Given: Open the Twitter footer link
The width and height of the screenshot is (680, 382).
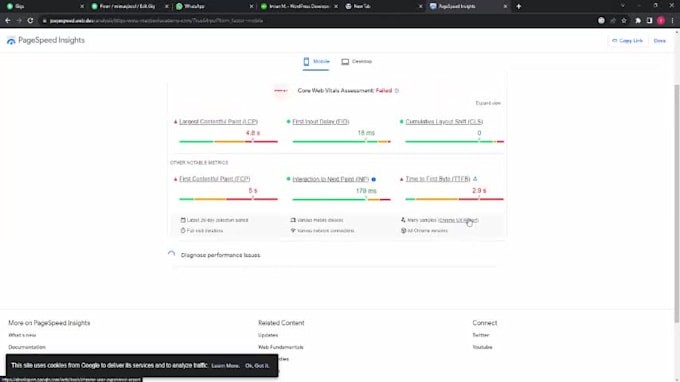Looking at the screenshot, I should (x=481, y=335).
